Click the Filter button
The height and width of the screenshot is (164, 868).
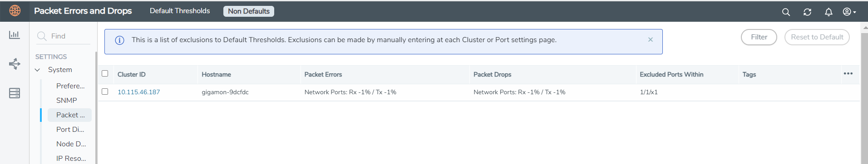(x=759, y=37)
